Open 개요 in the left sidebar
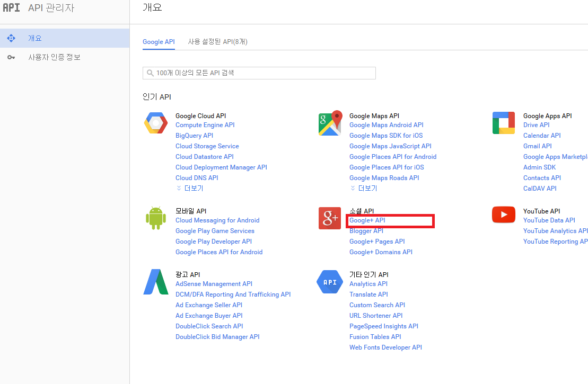This screenshot has width=588, height=384. [35, 38]
